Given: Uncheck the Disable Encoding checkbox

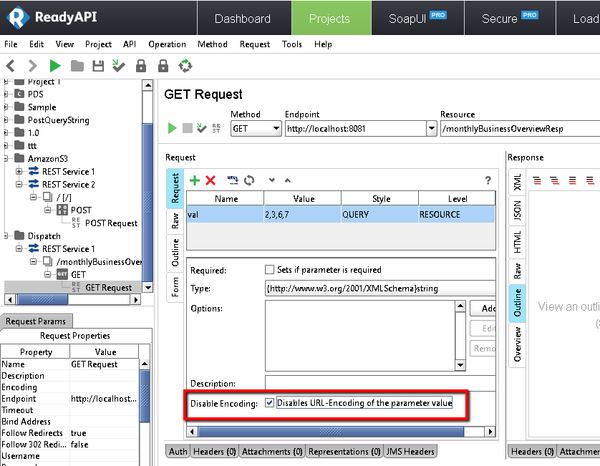Looking at the screenshot, I should pyautogui.click(x=269, y=403).
